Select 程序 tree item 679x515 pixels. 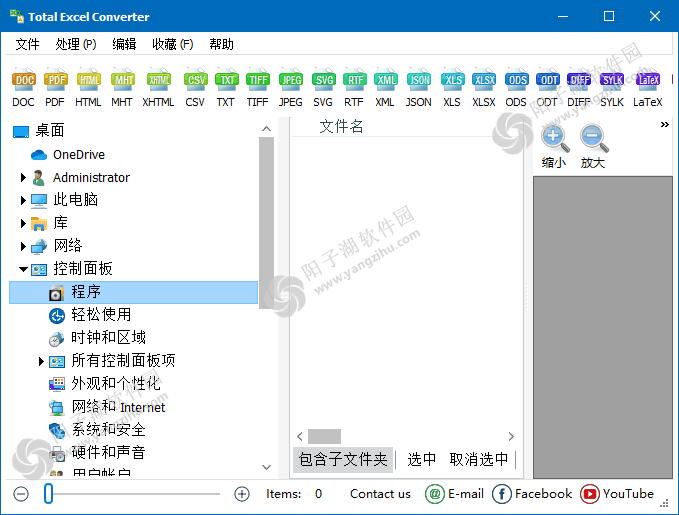[133, 292]
